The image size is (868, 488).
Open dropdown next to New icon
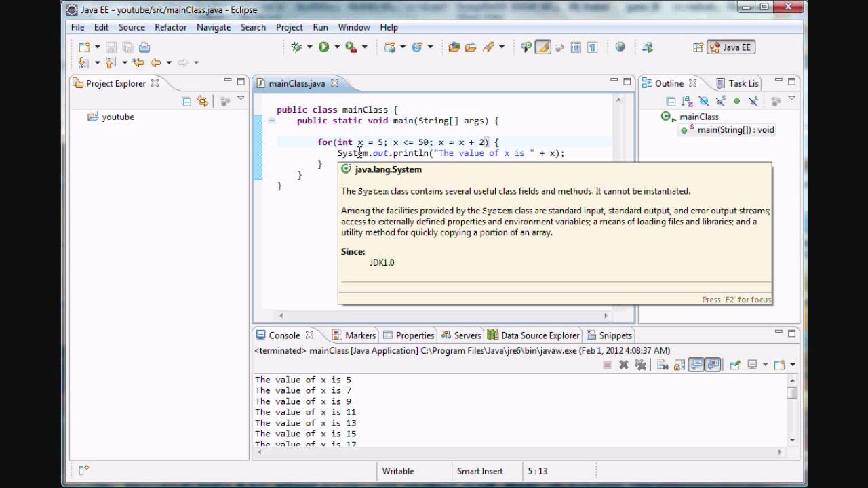tap(97, 47)
